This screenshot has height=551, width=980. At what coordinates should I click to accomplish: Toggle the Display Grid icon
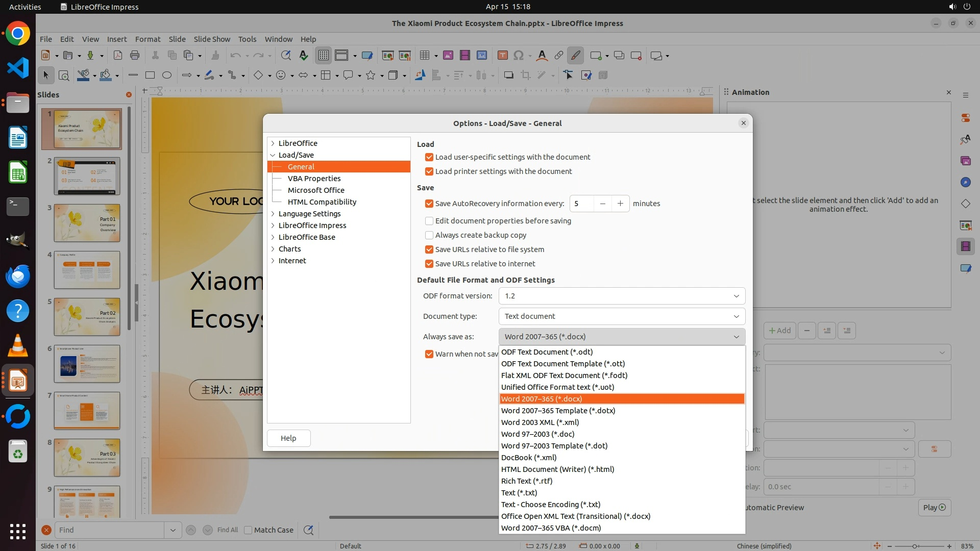click(x=323, y=56)
